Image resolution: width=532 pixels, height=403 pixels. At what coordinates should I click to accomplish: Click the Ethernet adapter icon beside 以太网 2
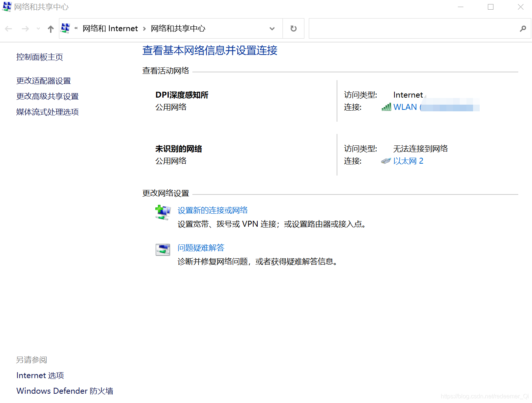(386, 161)
